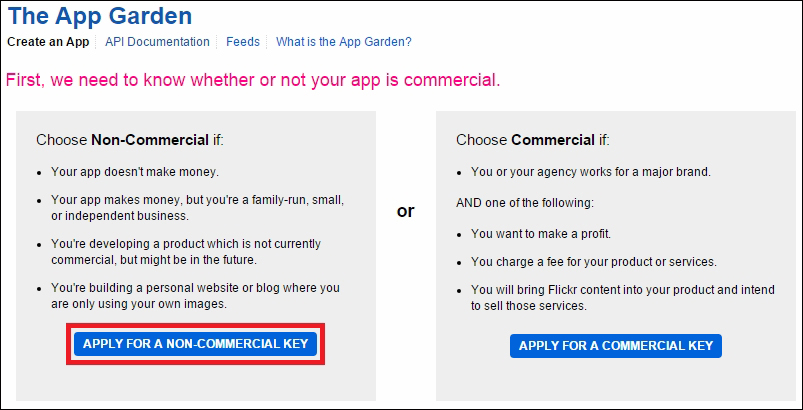Click the personal website or blog bullet

pyautogui.click(x=195, y=296)
